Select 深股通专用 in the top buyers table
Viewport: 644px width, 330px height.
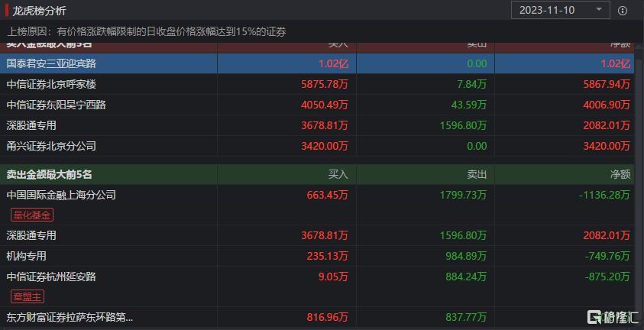(x=317, y=125)
